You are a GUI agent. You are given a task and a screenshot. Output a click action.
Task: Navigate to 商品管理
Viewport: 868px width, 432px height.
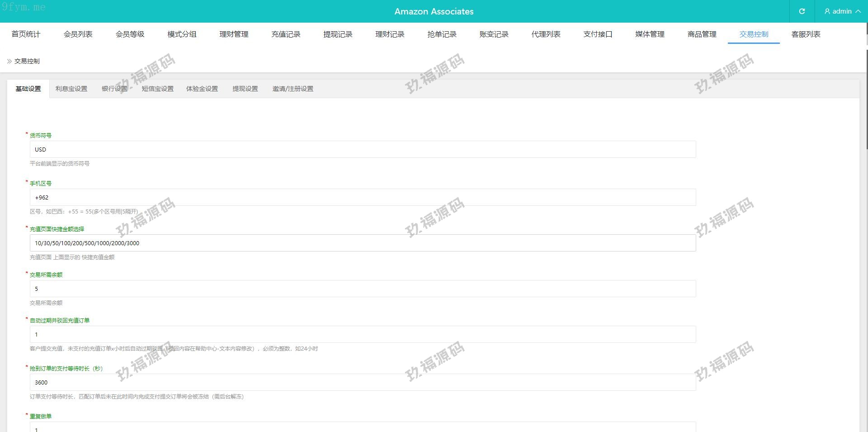point(702,34)
